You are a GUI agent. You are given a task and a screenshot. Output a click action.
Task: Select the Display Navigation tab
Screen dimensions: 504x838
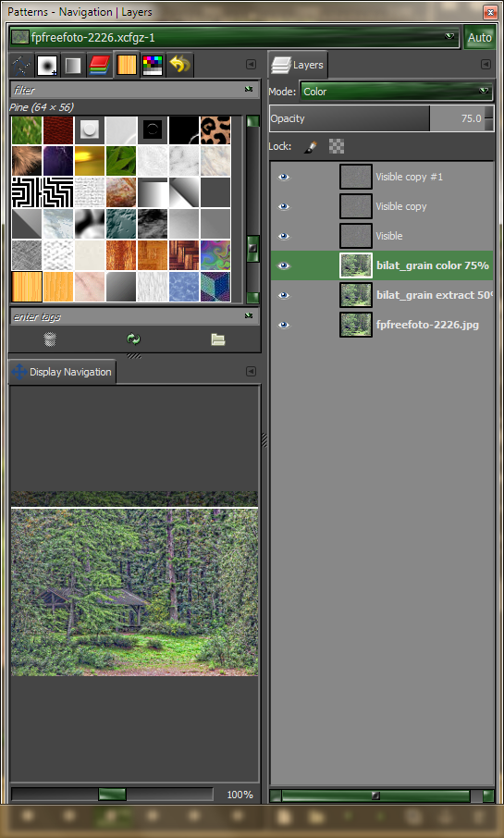click(x=63, y=372)
